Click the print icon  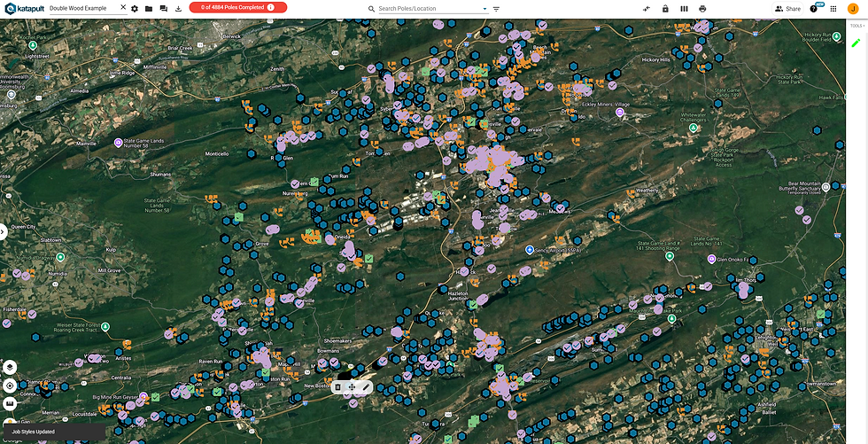click(x=702, y=9)
